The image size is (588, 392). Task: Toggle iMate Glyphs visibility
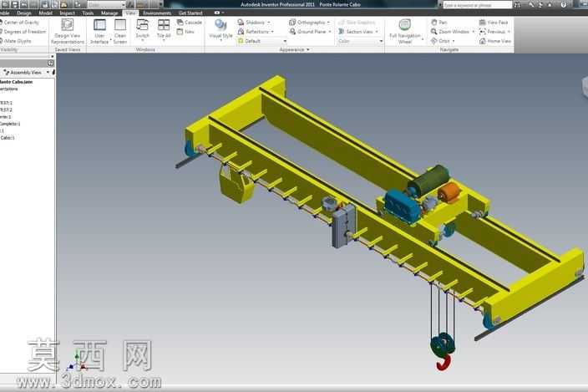pyautogui.click(x=16, y=41)
